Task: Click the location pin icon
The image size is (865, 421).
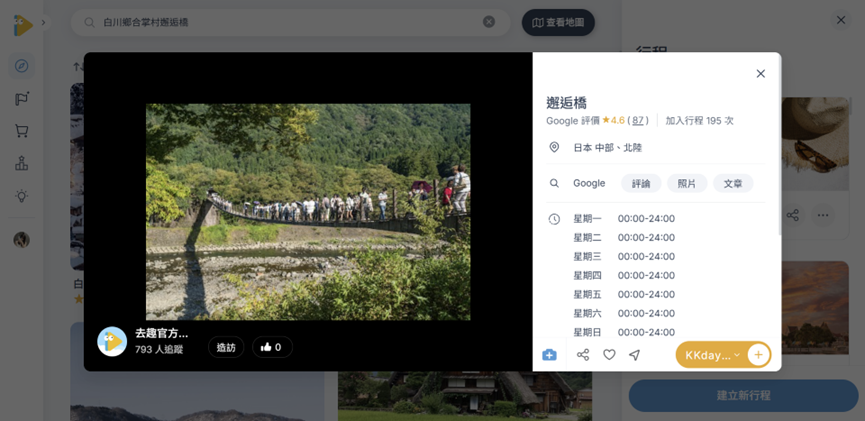Action: click(554, 147)
